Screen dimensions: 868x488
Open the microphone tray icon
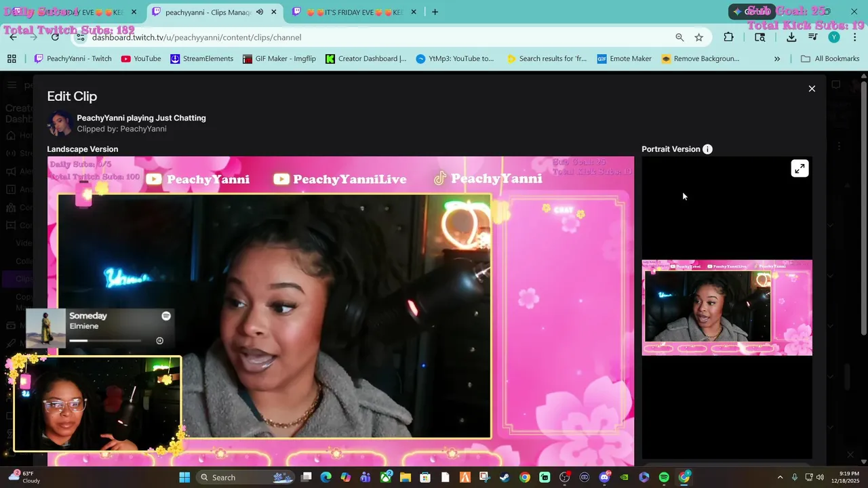[794, 477]
